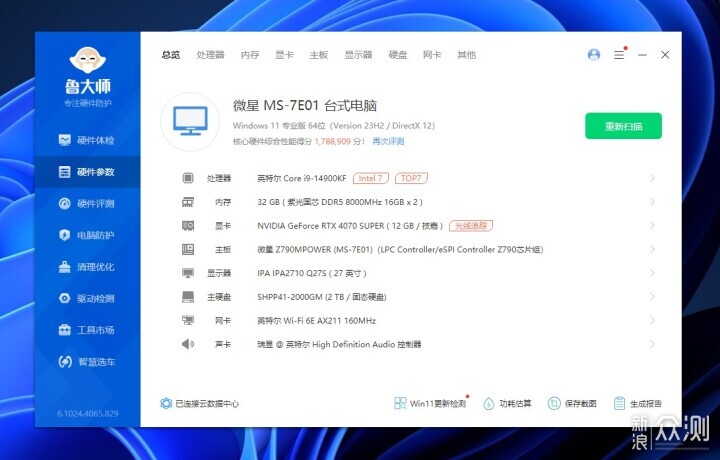Select Wi-Fi 6E AX211 160MHz text
720x460 pixels.
(x=316, y=321)
